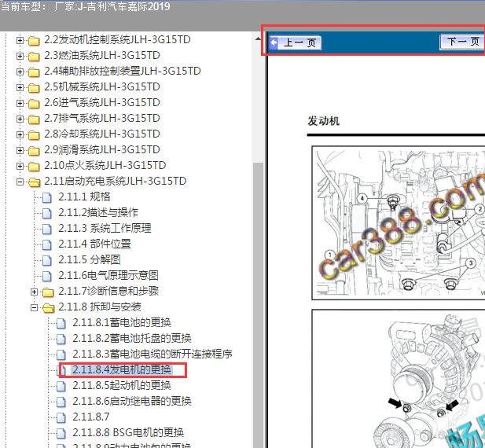Click document icon of 2.11.4 部件位置
The image size is (485, 448).
[x=47, y=245]
